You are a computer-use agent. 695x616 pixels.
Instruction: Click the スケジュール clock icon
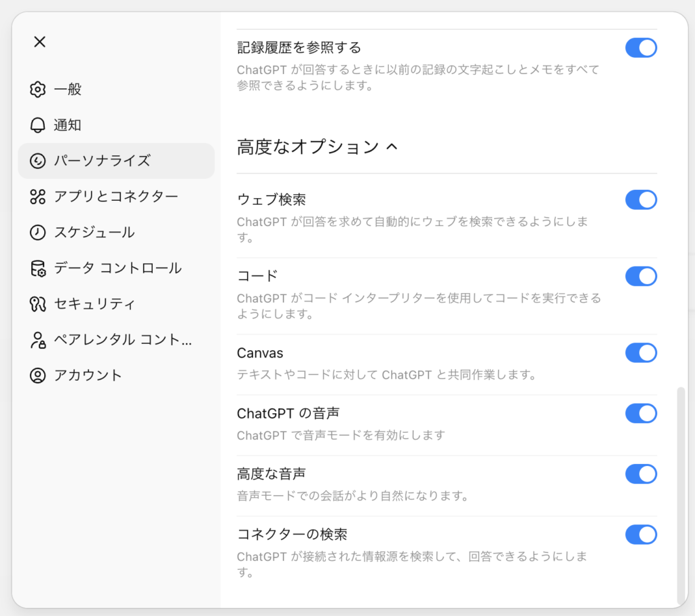pos(38,233)
